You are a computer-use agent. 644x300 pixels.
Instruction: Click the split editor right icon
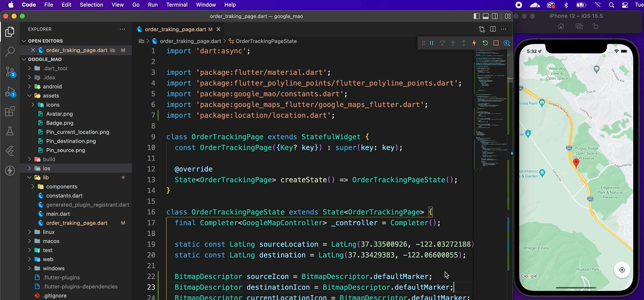point(493,29)
